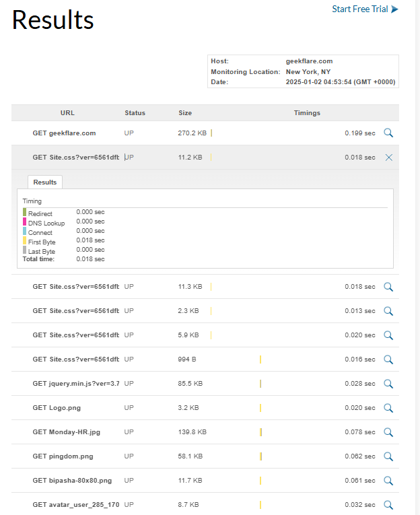Click the 0.061 sec timing value
The width and height of the screenshot is (420, 515).
click(360, 481)
